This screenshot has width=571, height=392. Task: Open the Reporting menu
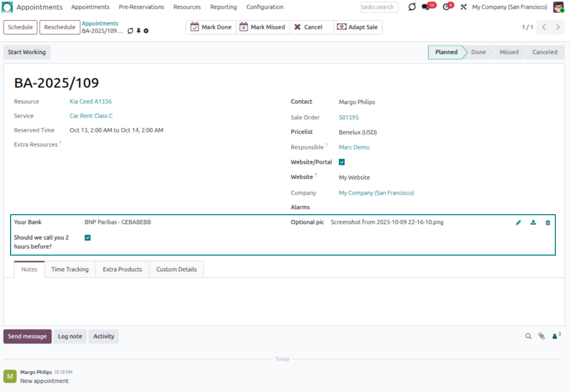pos(223,7)
